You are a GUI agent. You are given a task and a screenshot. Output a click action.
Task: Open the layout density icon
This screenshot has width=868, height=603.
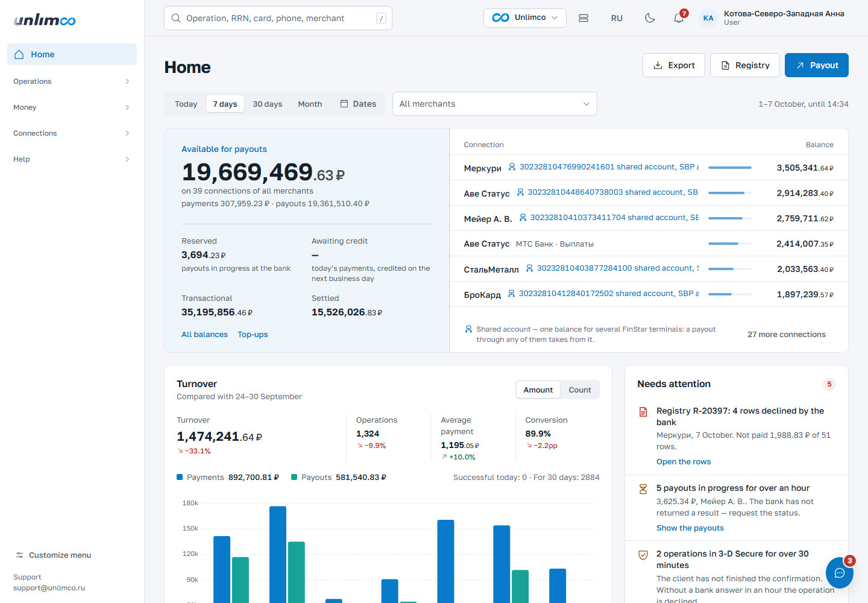click(583, 18)
